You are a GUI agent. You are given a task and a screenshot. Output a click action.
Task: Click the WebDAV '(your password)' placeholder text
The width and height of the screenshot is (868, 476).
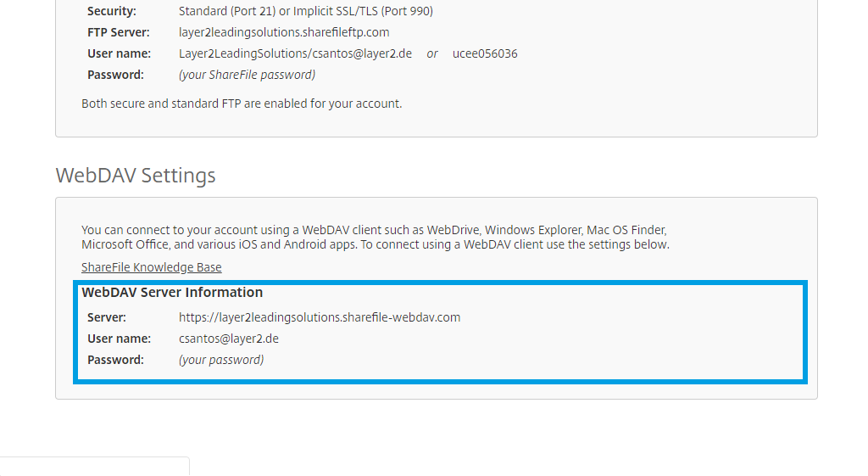[x=221, y=360]
